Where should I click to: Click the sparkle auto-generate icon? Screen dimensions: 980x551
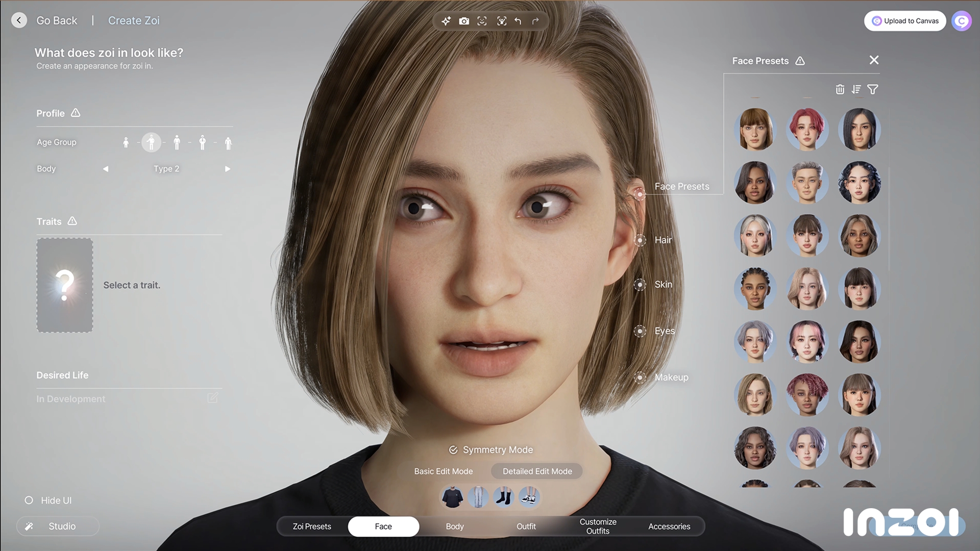point(446,21)
